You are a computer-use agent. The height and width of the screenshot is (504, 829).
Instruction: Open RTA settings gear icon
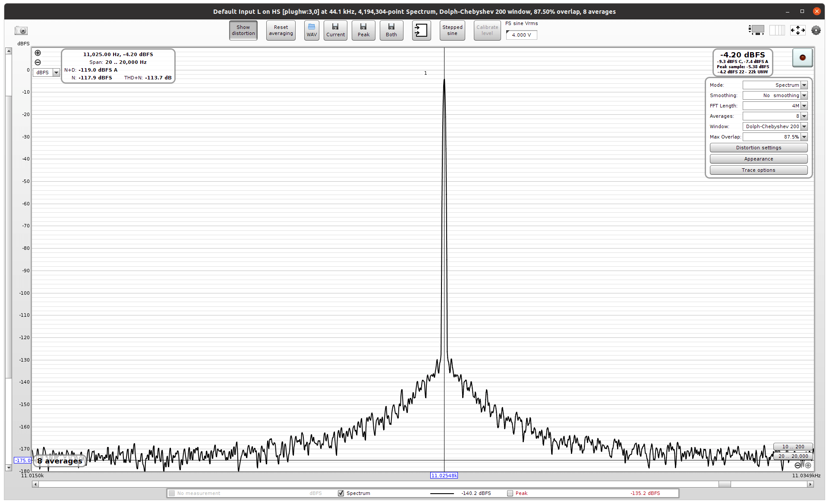coord(816,30)
